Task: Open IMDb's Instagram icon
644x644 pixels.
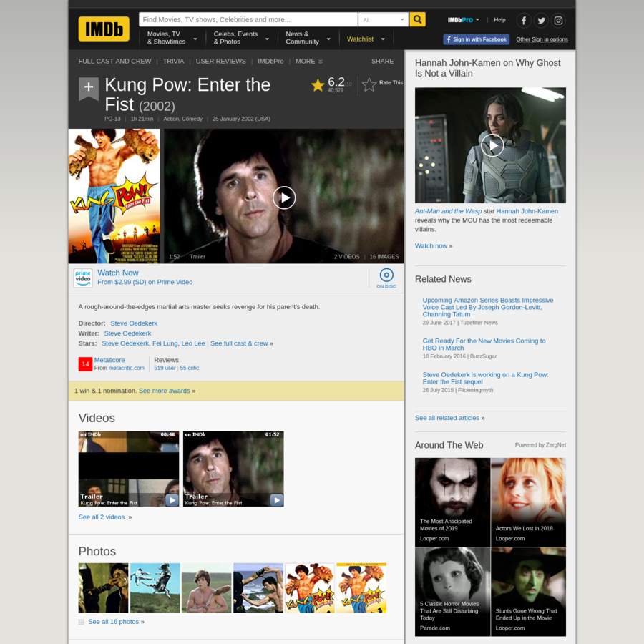Action: click(558, 21)
